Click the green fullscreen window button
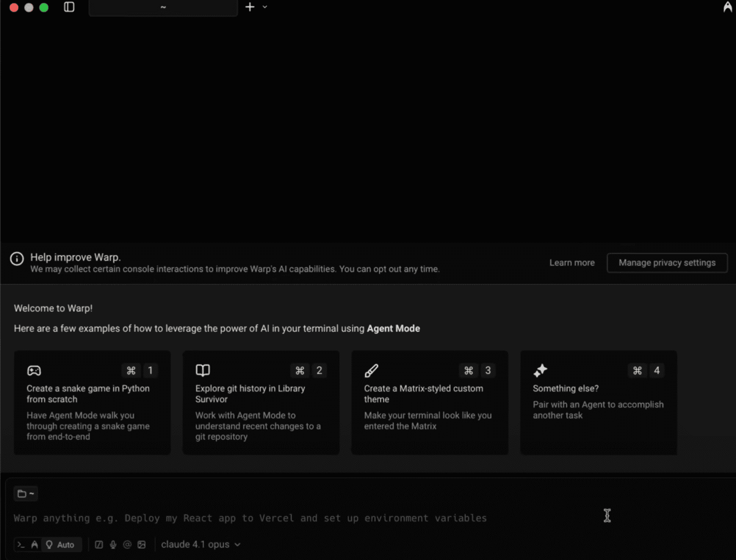 tap(44, 8)
